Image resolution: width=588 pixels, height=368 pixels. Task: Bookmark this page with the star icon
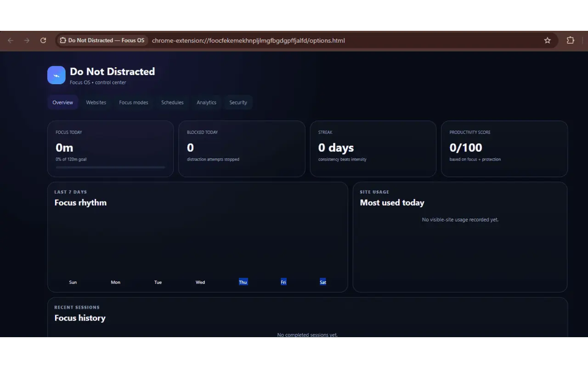[x=548, y=40]
